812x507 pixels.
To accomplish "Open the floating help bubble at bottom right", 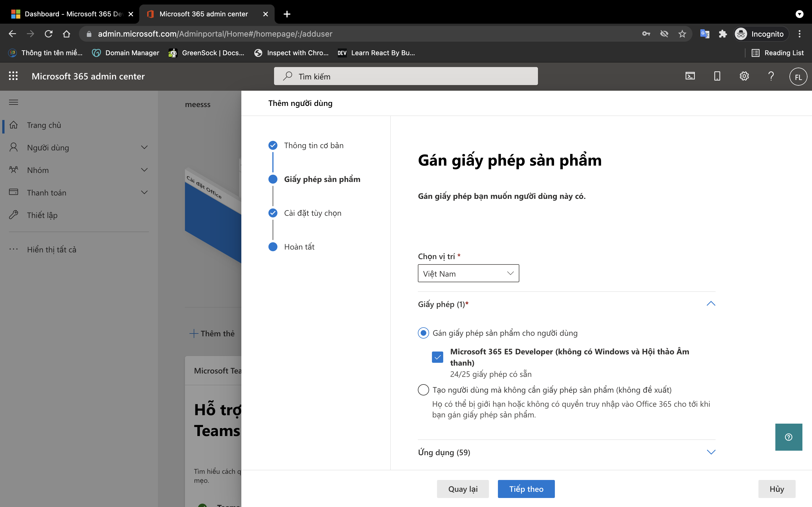I will tap(788, 437).
